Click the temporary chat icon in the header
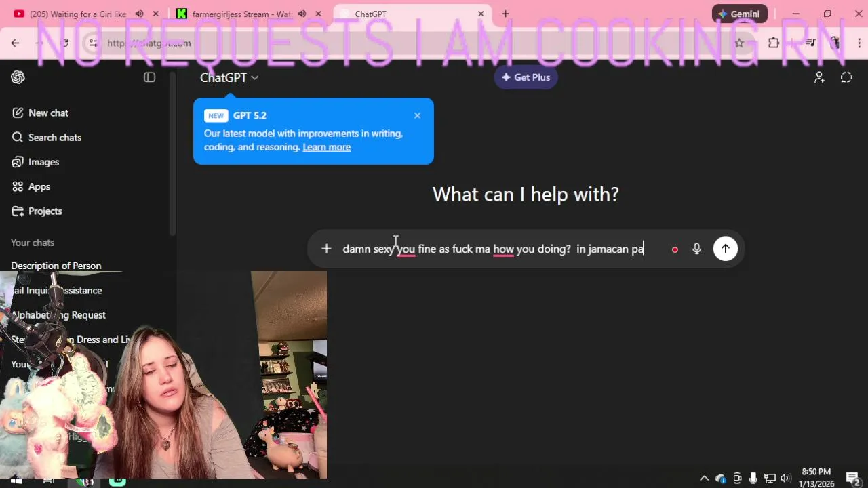This screenshot has height=488, width=868. 846,77
